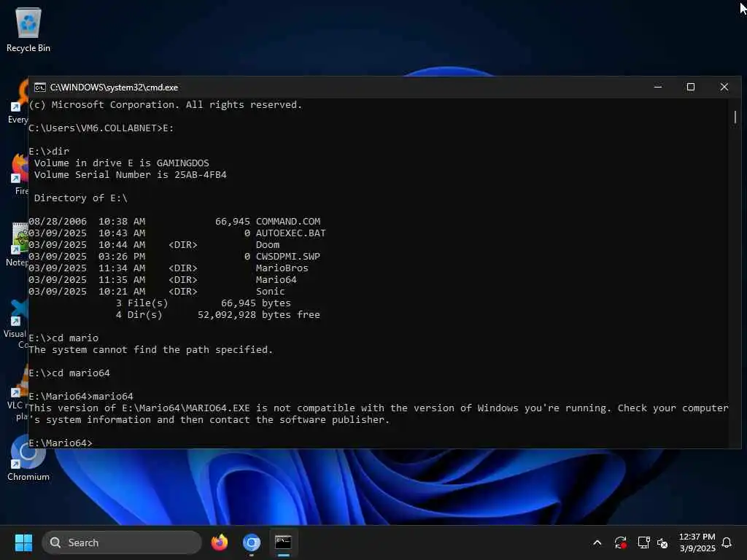
Task: Click the MarioBros directory entry
Action: (282, 268)
